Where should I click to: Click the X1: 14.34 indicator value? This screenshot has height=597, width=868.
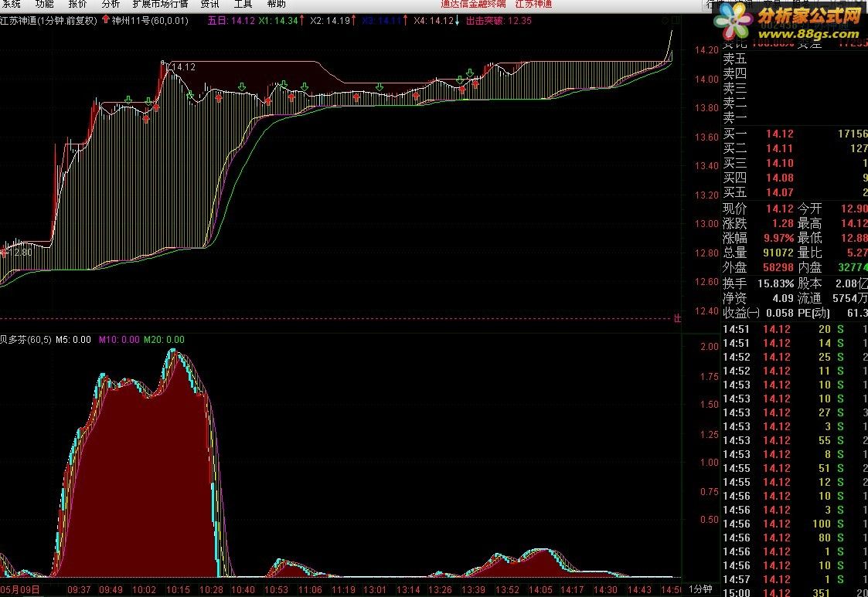[278, 21]
